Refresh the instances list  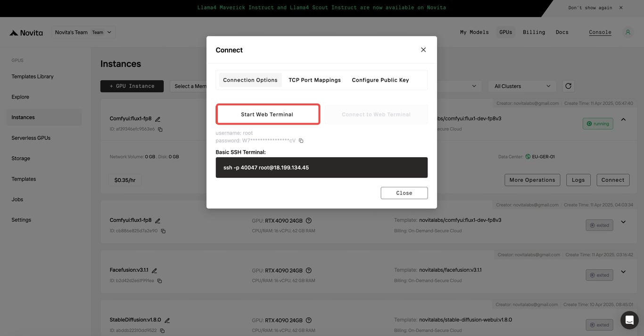click(568, 86)
